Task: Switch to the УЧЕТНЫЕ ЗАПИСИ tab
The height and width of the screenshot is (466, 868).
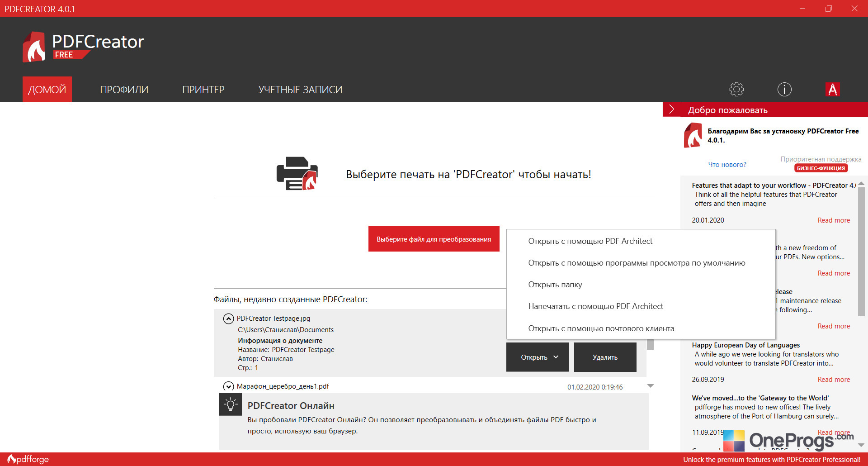Action: click(300, 90)
